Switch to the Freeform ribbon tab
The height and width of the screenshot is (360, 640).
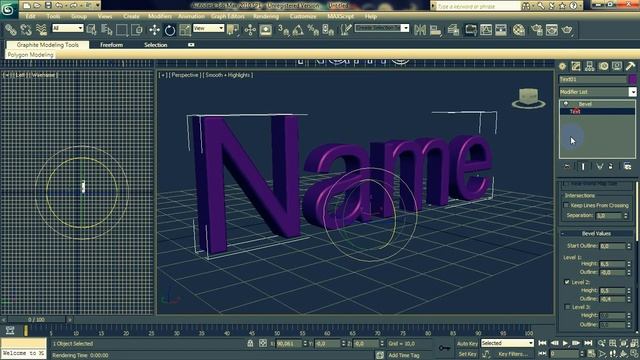(111, 45)
